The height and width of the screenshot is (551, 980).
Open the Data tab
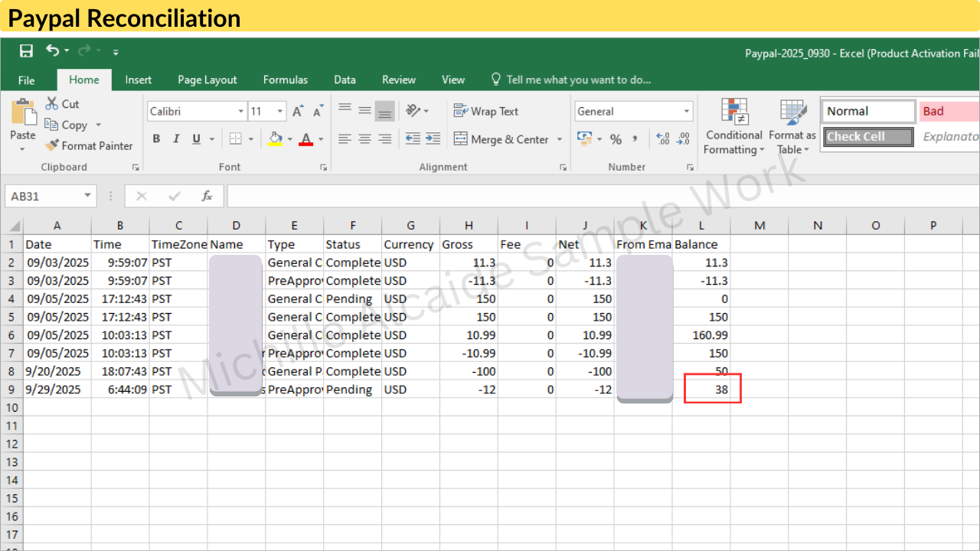(345, 80)
